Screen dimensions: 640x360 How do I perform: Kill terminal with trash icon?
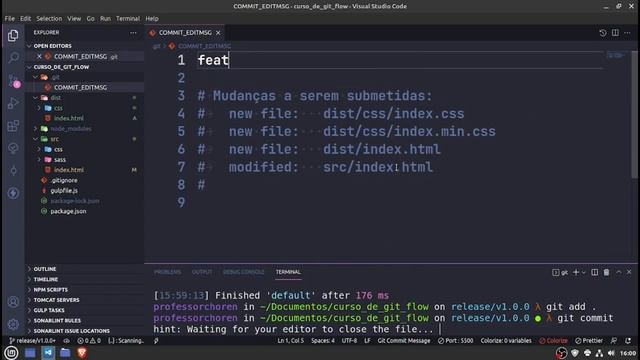click(x=607, y=272)
